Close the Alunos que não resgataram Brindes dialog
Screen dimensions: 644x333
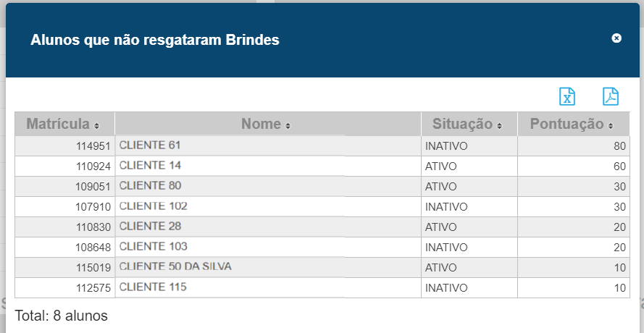pyautogui.click(x=616, y=38)
